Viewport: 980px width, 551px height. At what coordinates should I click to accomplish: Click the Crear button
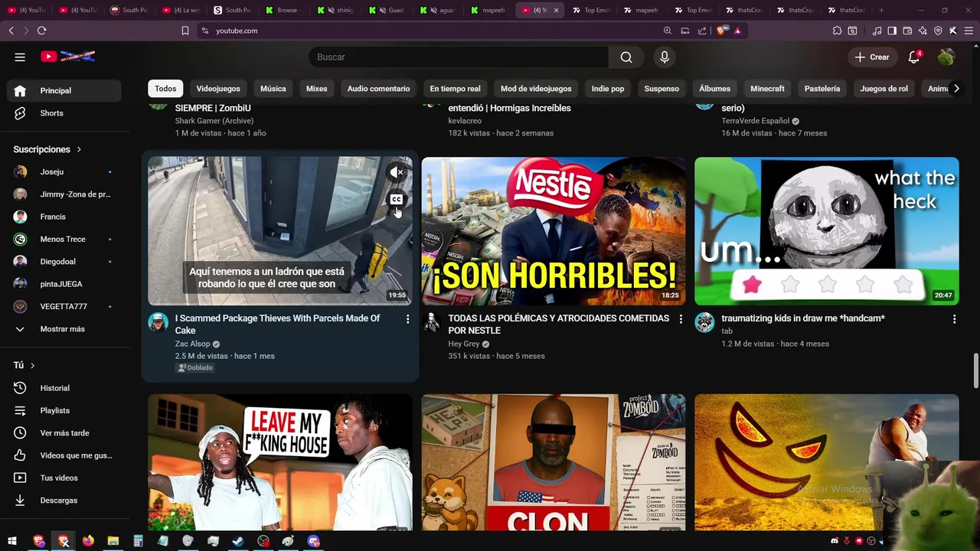pos(872,57)
